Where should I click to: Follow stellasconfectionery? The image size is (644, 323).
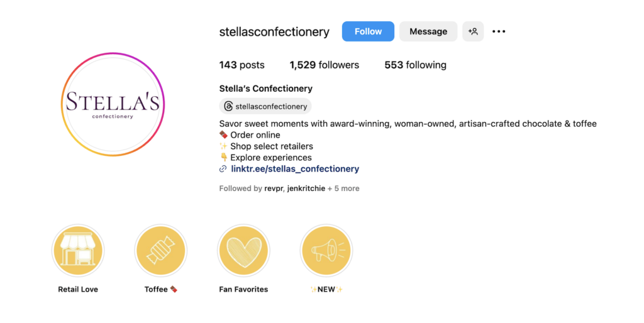[x=368, y=31]
